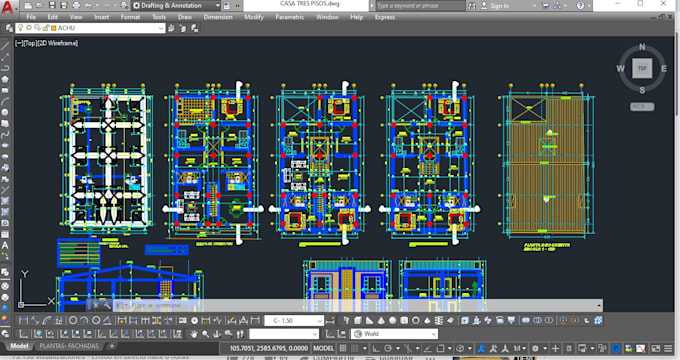The height and width of the screenshot is (360, 680).
Task: Open the Customization menu icon in status bar
Action: pos(668,348)
